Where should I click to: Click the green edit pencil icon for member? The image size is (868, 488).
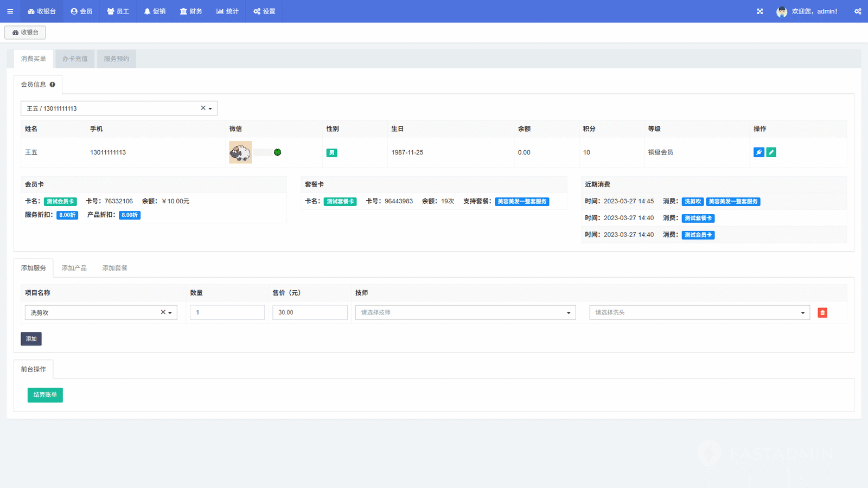(x=771, y=152)
